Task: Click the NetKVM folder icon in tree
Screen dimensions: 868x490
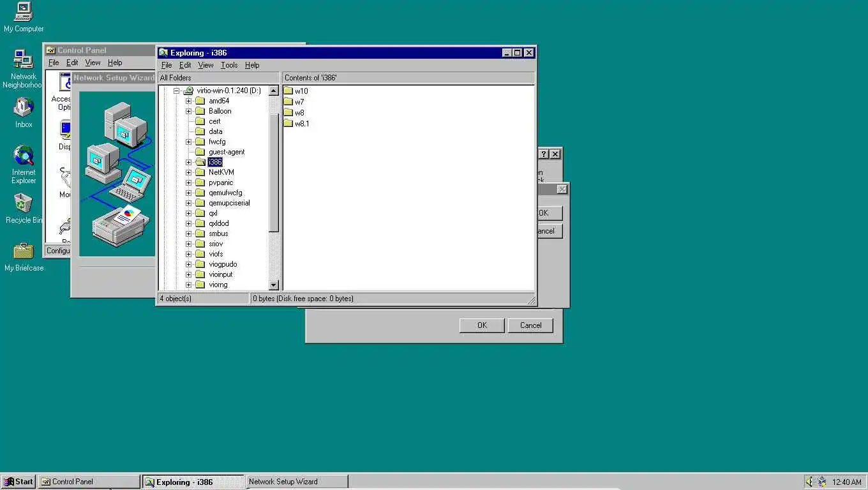Action: (200, 172)
